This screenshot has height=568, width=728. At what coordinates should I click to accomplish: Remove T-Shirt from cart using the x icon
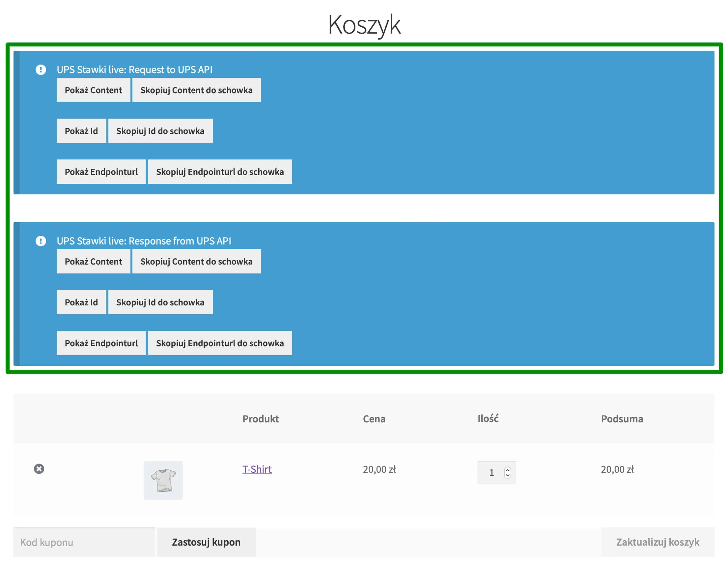click(x=39, y=469)
